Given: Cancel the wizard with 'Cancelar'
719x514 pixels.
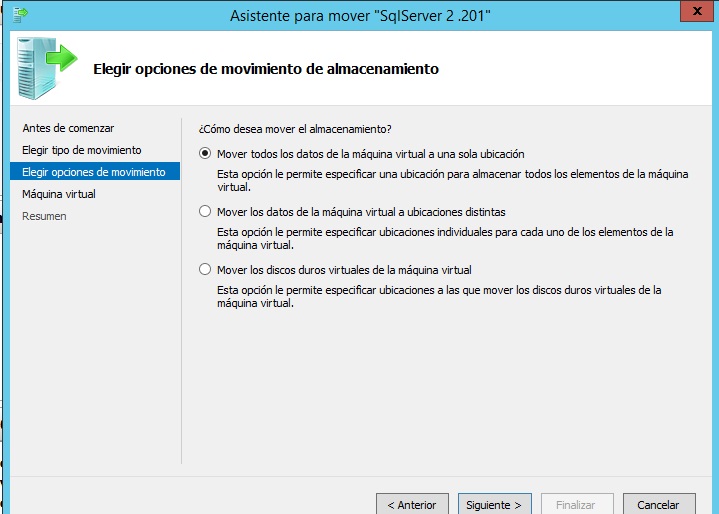Looking at the screenshot, I should (x=658, y=505).
